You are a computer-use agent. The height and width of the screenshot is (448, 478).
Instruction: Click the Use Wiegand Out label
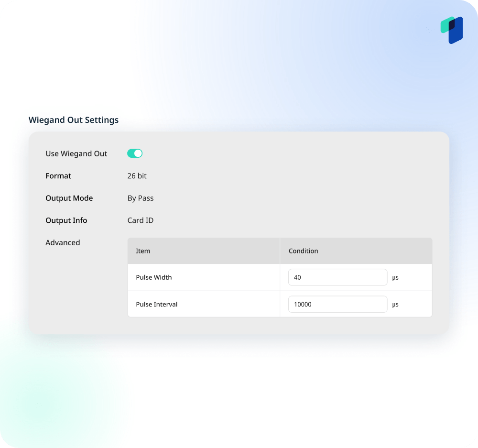76,153
